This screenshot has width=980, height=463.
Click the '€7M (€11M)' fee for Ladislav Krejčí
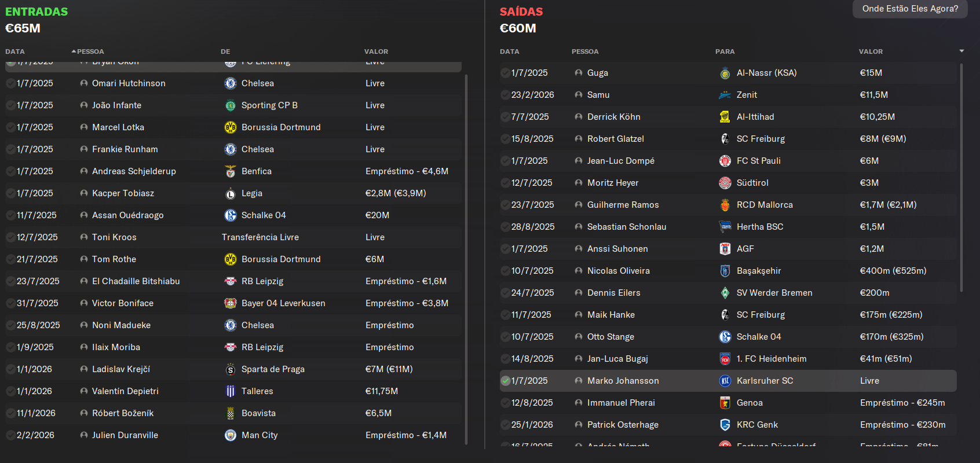389,369
